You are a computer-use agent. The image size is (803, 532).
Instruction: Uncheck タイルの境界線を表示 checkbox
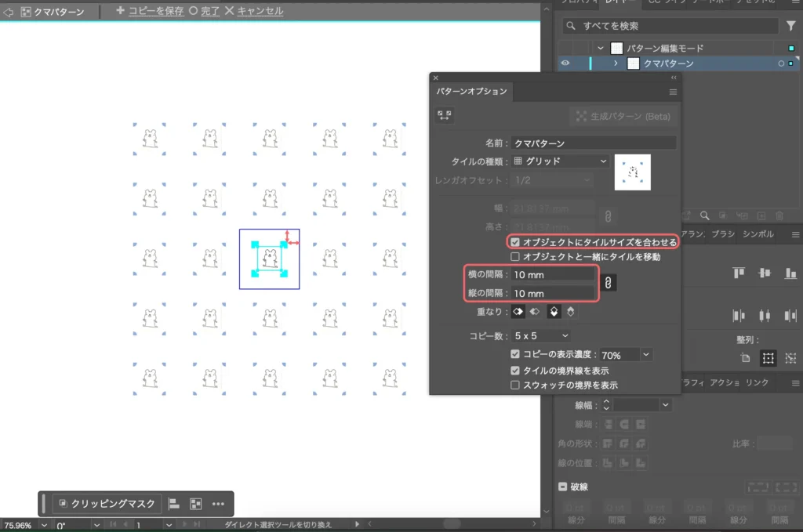click(516, 369)
